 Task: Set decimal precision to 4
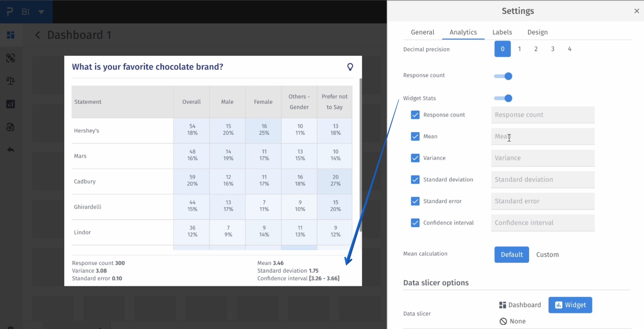tap(569, 49)
